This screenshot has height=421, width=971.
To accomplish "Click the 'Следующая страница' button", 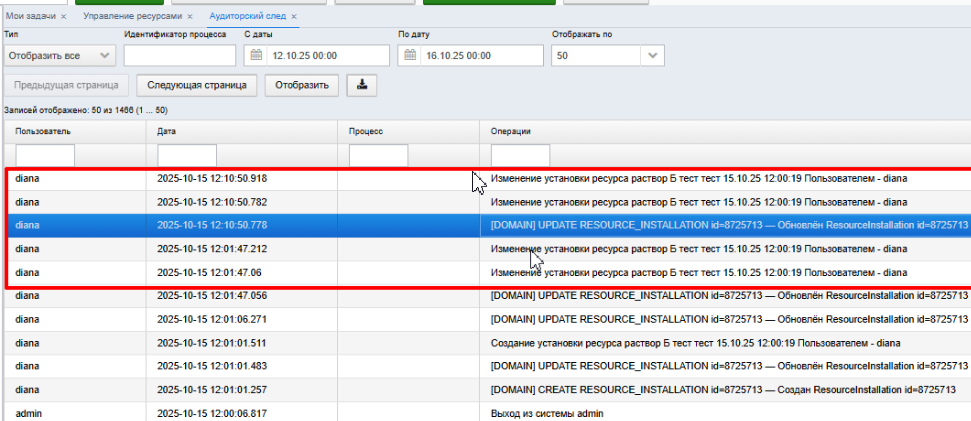I will pos(197,85).
